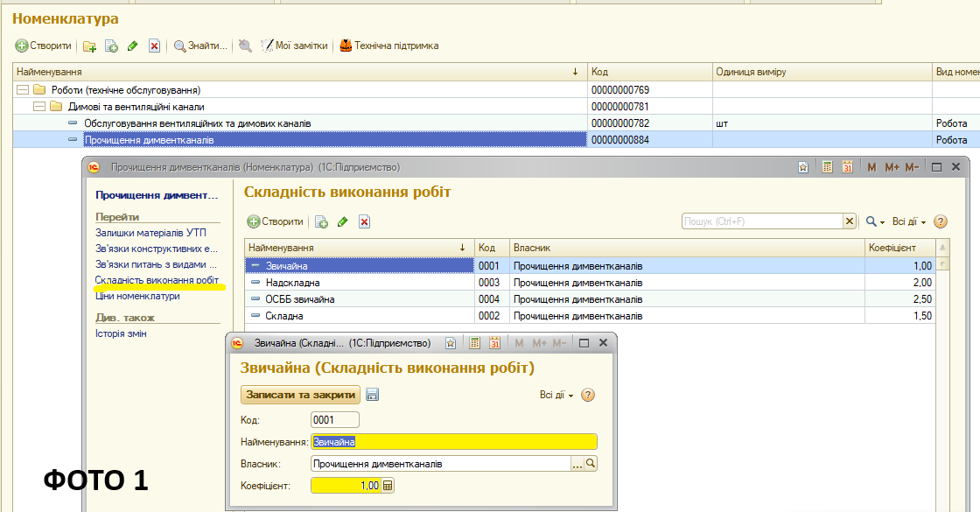Clear the Пошук search field with X
Image resolution: width=980 pixels, height=512 pixels.
[849, 221]
